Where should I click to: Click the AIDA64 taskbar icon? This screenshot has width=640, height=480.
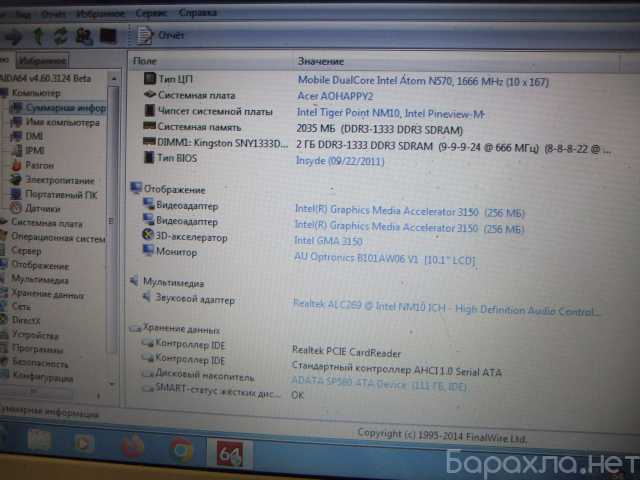pos(229,454)
